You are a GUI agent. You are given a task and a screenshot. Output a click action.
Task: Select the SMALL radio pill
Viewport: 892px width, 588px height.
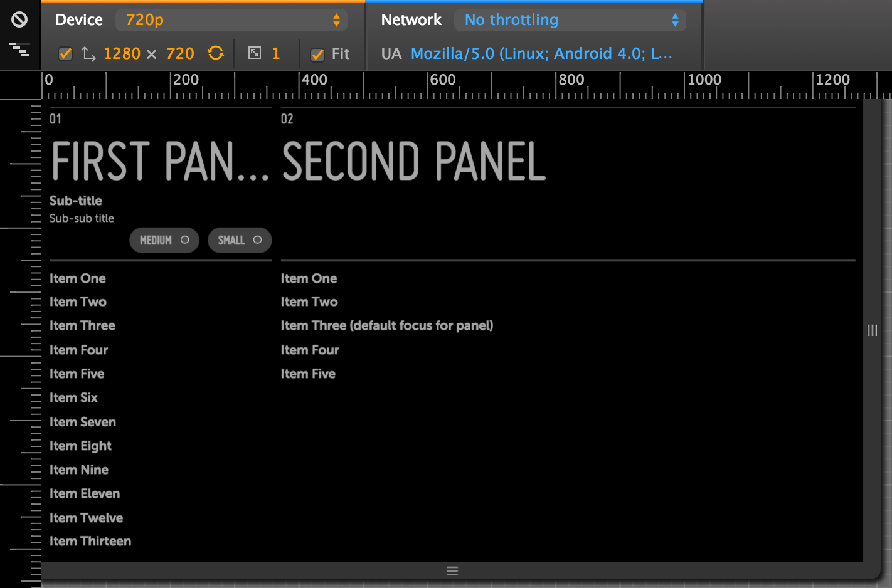(x=239, y=240)
